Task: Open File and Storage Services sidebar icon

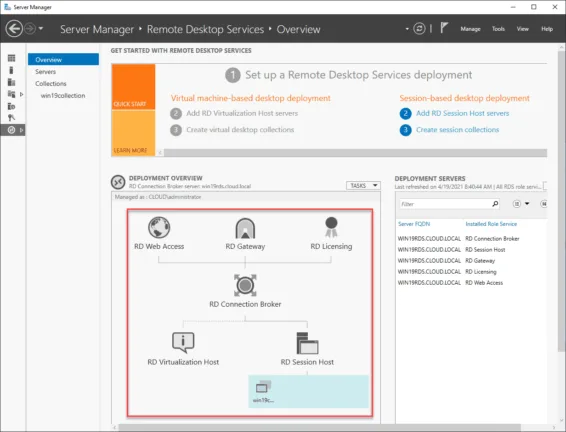Action: (12, 94)
